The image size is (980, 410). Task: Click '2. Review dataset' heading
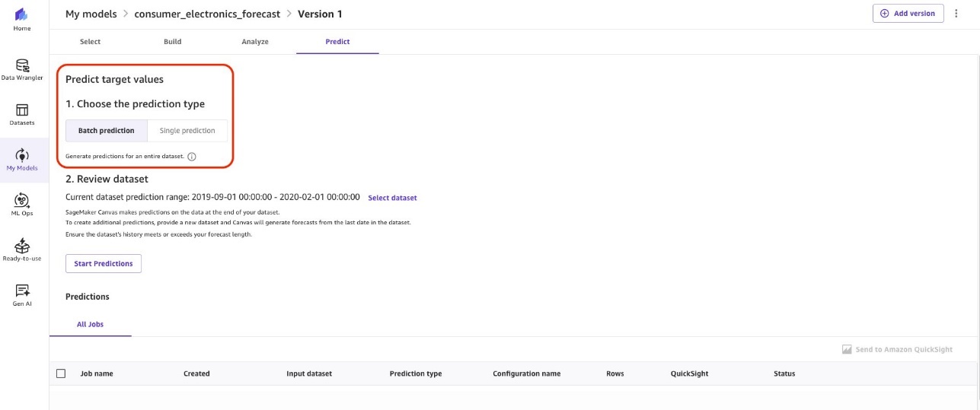107,180
